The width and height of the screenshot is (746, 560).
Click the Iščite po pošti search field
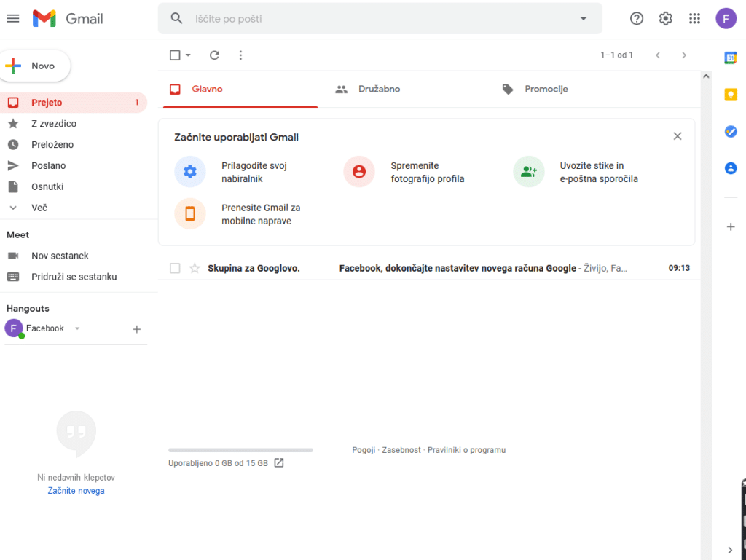point(380,18)
